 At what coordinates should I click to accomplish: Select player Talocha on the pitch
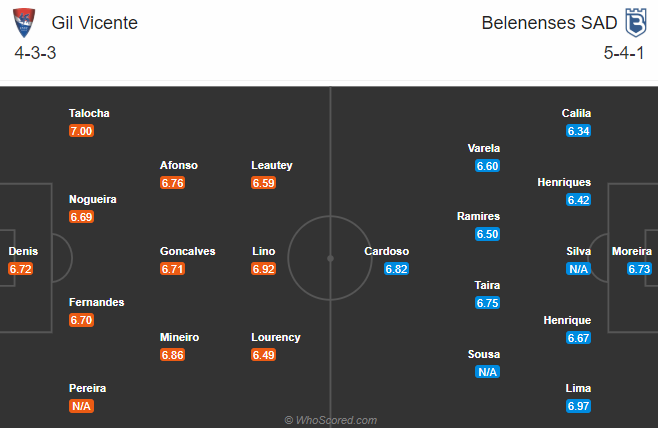[x=91, y=114]
